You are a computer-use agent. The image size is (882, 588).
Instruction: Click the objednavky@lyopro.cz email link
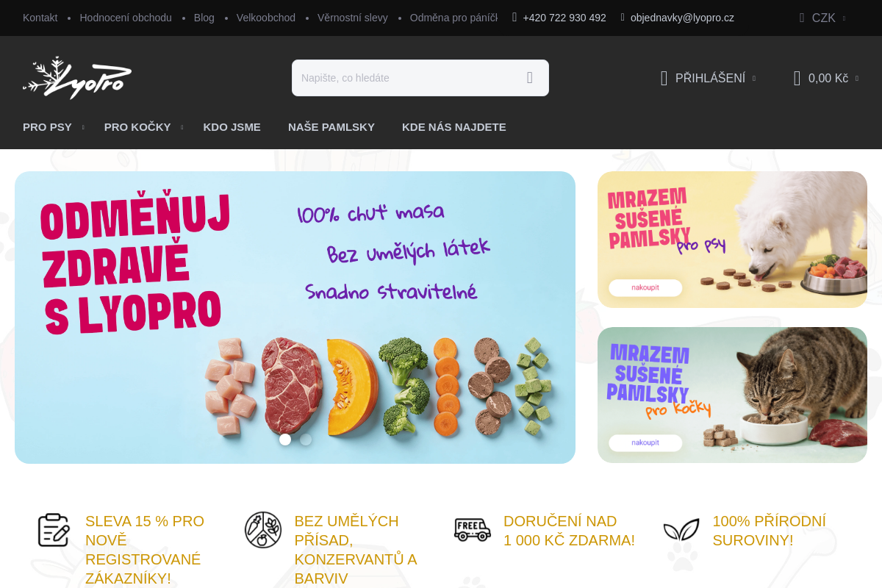coord(682,18)
